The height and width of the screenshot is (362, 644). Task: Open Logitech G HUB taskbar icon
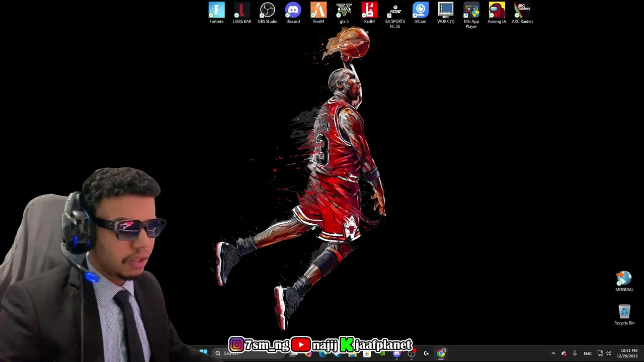426,353
